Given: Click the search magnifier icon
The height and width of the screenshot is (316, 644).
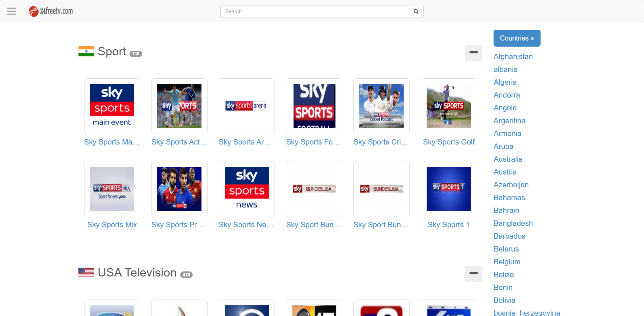Looking at the screenshot, I should coord(416,11).
